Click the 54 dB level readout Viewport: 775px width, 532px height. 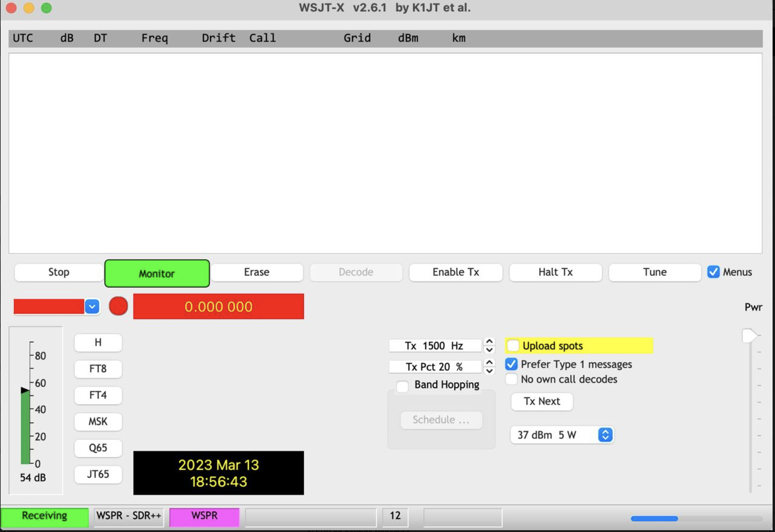coord(33,478)
